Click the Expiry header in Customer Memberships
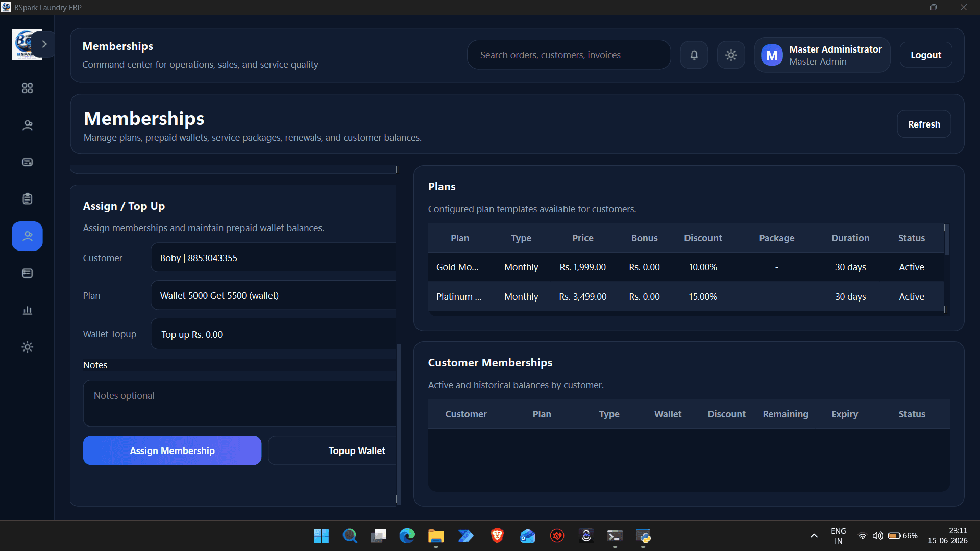This screenshot has height=551, width=980. [x=844, y=414]
